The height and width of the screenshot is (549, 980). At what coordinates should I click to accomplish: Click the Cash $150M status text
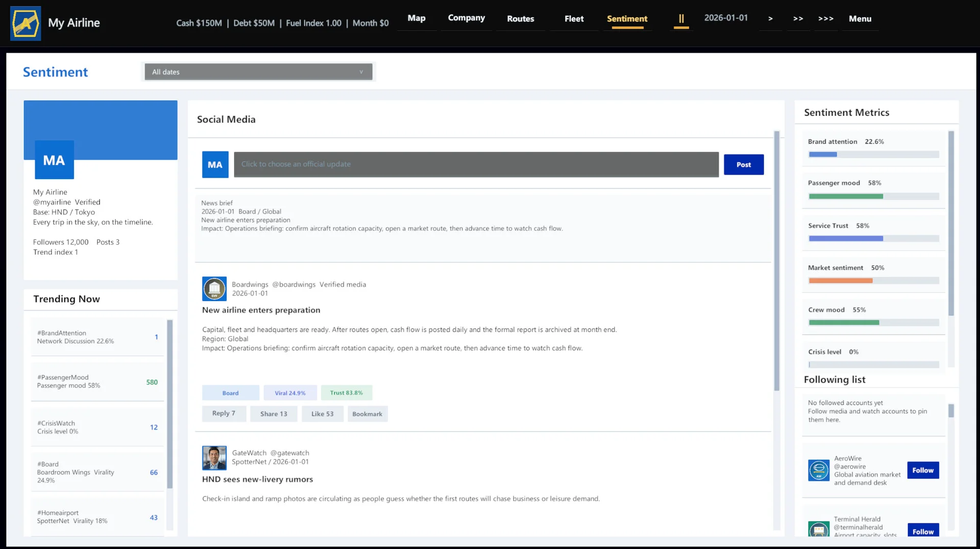click(x=199, y=23)
